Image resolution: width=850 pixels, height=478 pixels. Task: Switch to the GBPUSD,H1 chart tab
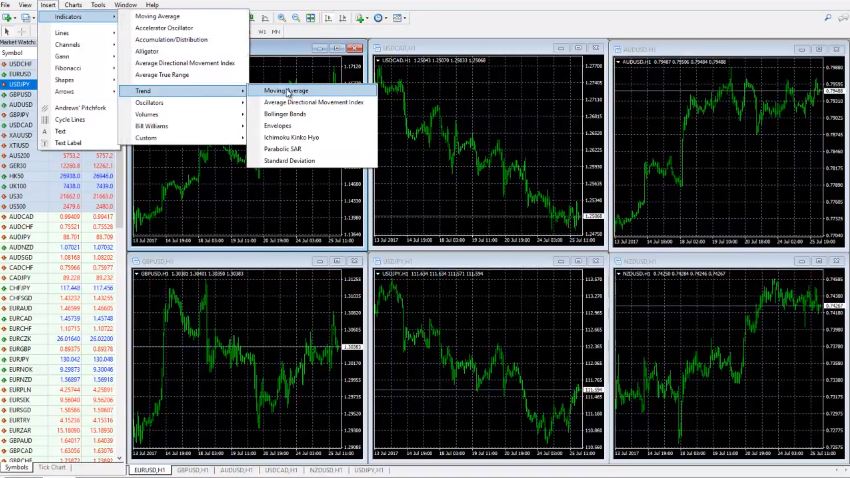tap(192, 470)
